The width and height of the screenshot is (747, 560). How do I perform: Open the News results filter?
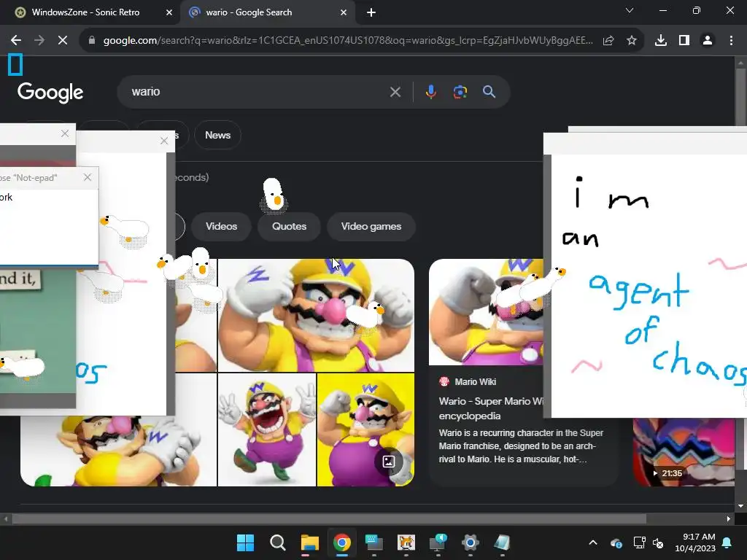(x=217, y=135)
